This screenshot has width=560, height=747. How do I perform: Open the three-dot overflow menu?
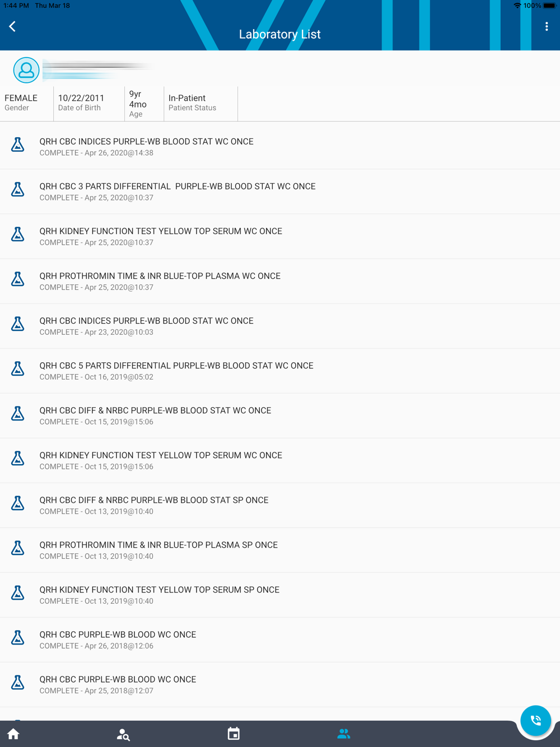tap(547, 26)
